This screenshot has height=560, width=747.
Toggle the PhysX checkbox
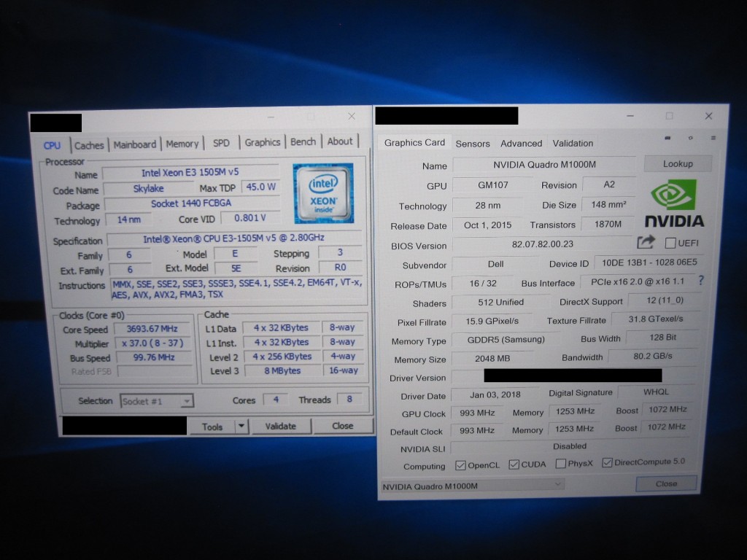pyautogui.click(x=561, y=463)
